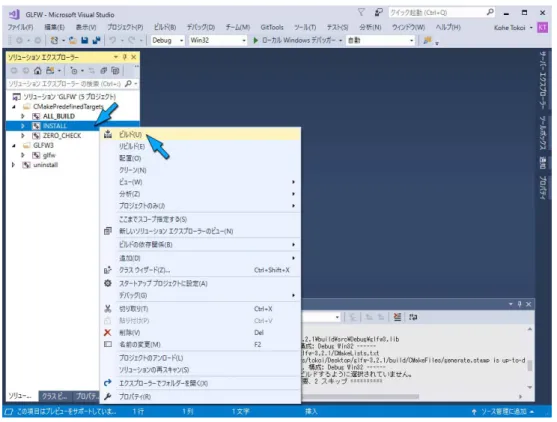Click the Save All icon
Screen dimensions: 557x422
[x=96, y=40]
